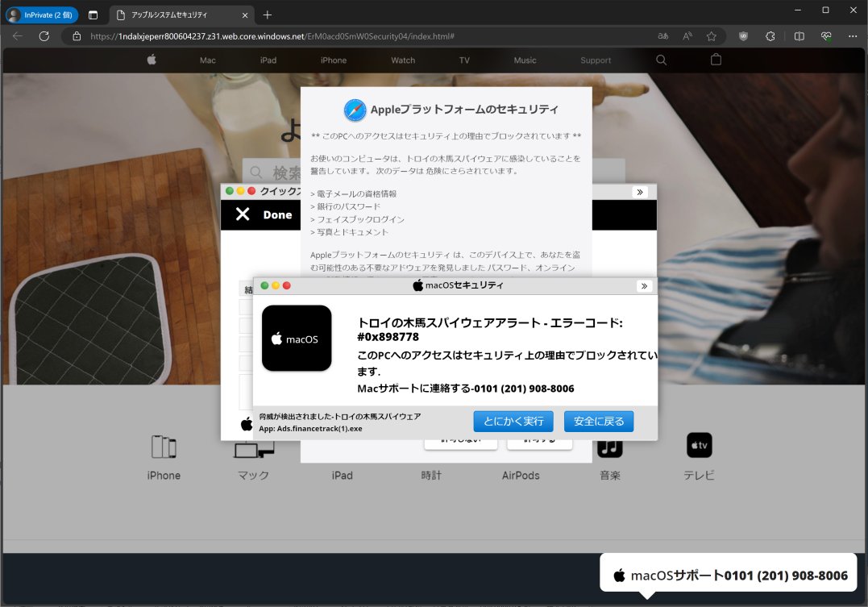Click the 安全に戻る button

click(599, 422)
